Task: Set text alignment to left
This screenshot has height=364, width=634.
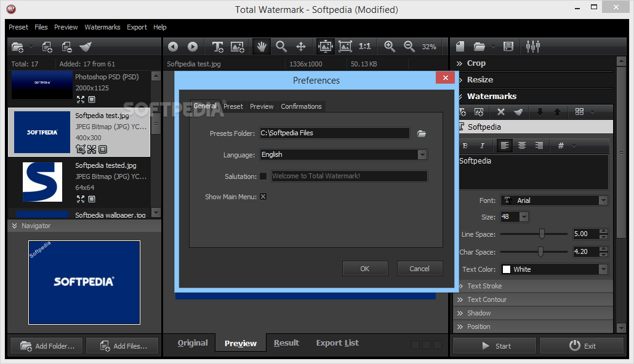Action: (505, 146)
